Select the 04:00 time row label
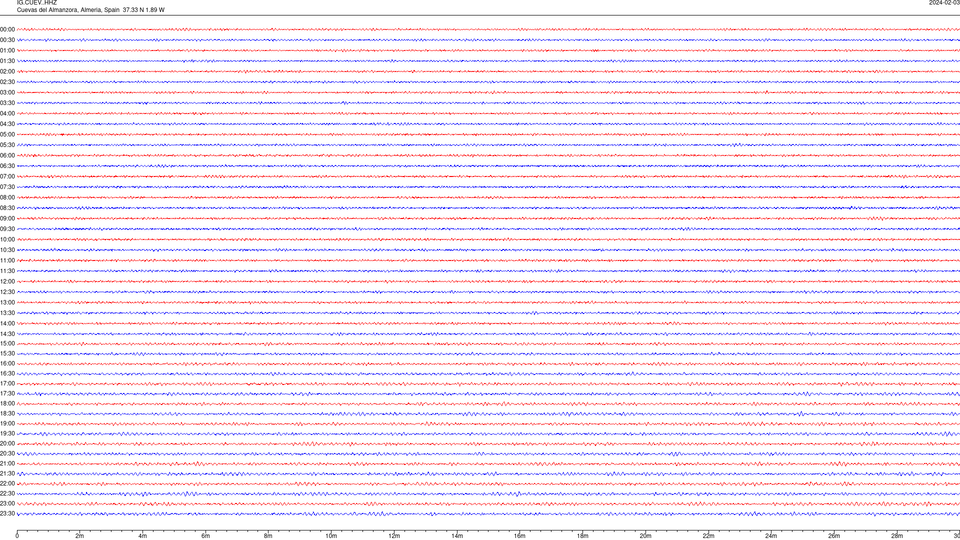The height and width of the screenshot is (540, 960). tap(7, 114)
